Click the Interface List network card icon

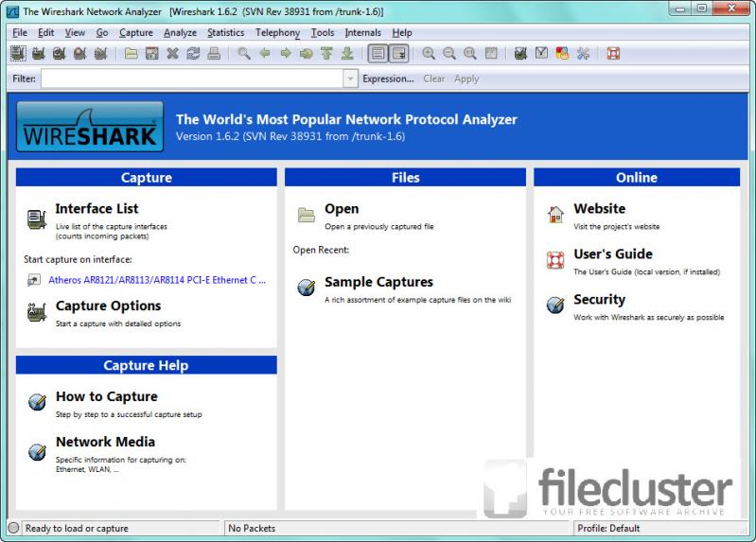[37, 219]
